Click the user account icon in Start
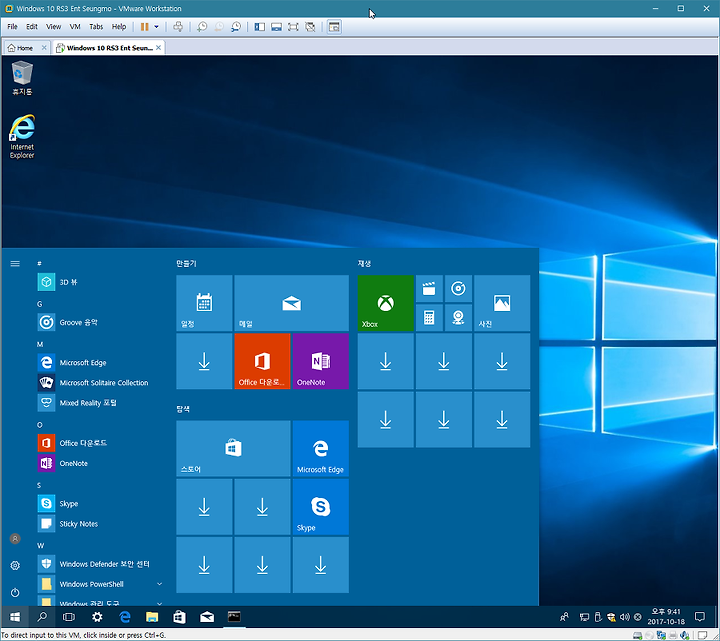This screenshot has width=720, height=641. point(15,539)
